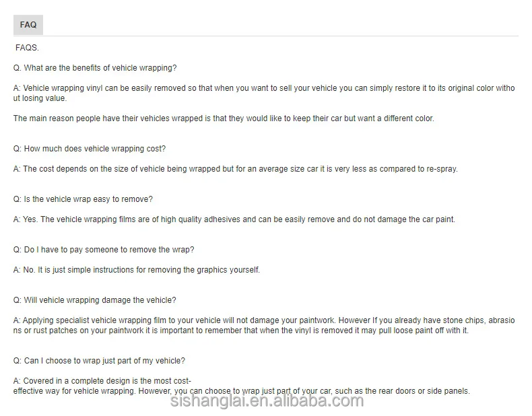Click sentence about main reason people wrap

[x=224, y=118]
